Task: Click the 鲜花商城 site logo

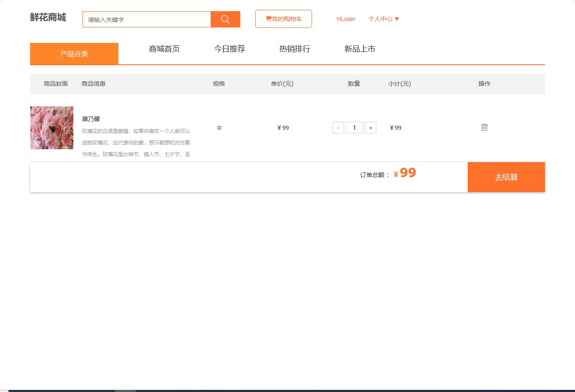Action: tap(48, 18)
